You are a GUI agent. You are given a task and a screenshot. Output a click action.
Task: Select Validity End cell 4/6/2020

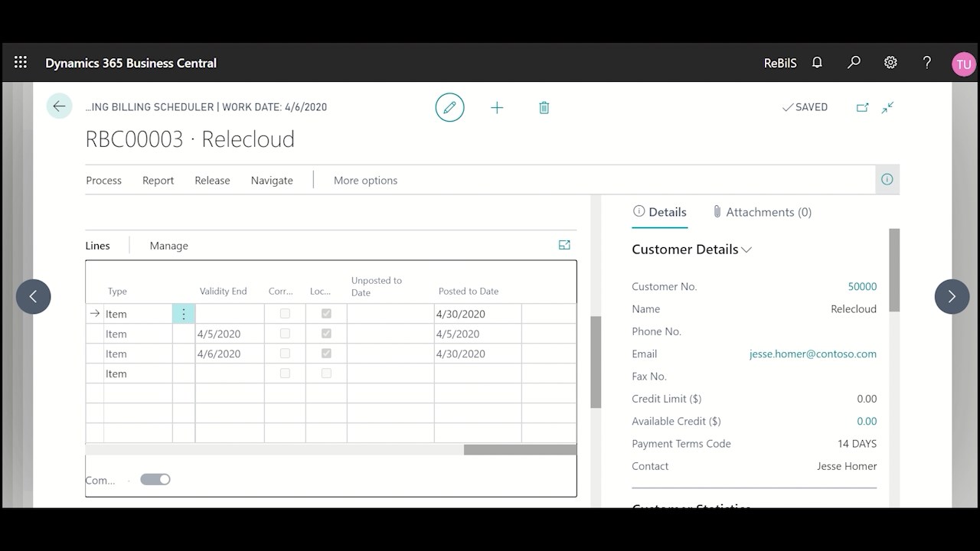point(230,354)
